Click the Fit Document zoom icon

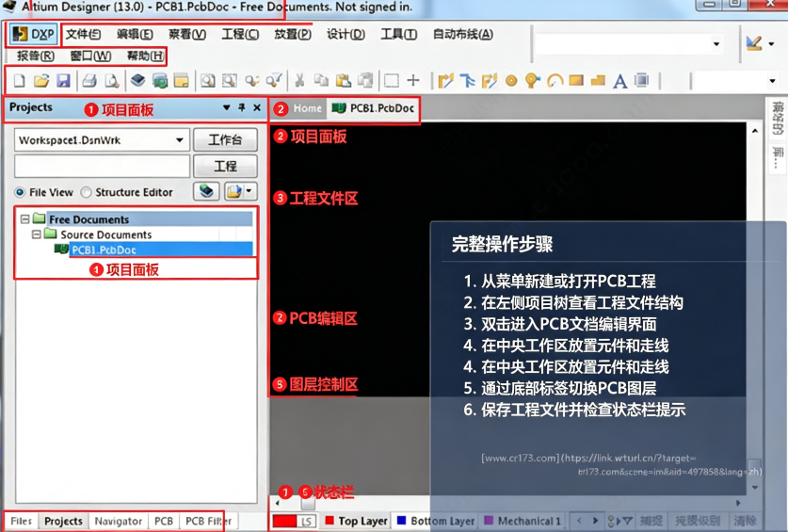207,80
